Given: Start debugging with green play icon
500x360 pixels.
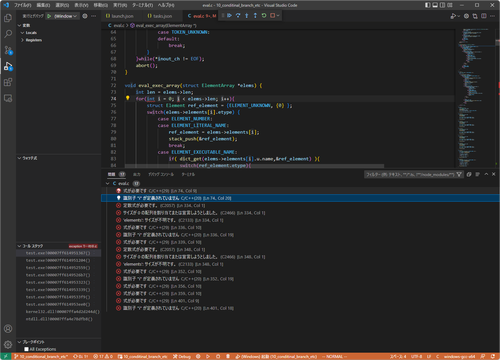Looking at the screenshot, I should pos(49,16).
